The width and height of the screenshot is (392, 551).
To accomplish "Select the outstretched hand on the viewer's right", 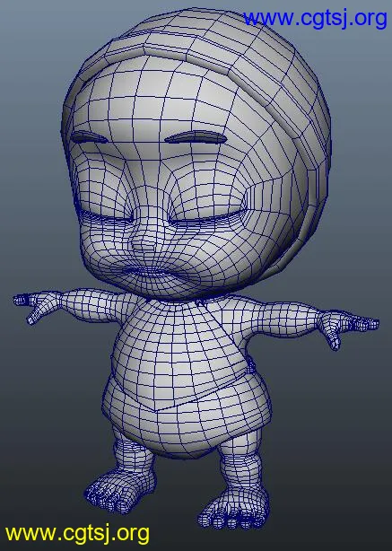I will coord(348,327).
